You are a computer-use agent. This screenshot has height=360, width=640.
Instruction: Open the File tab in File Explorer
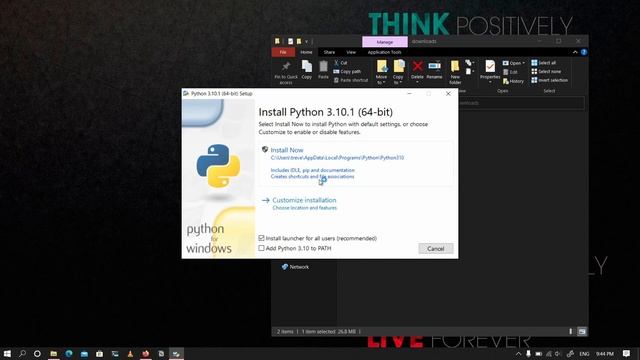point(283,52)
